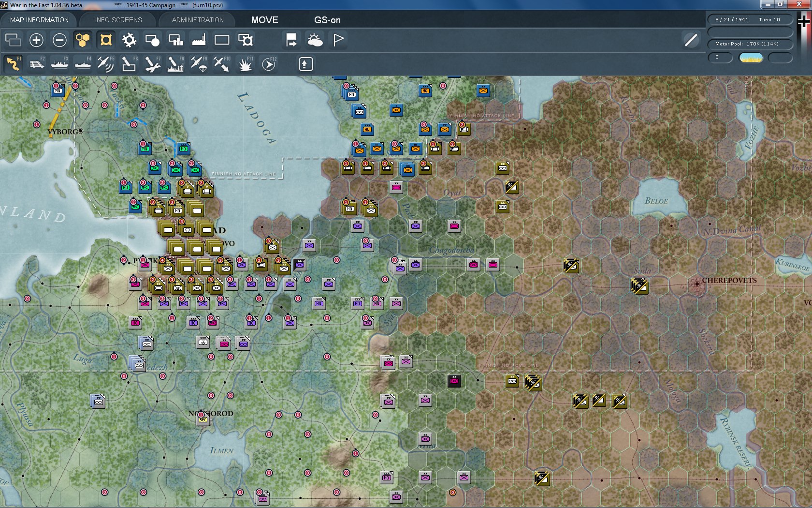Image resolution: width=812 pixels, height=508 pixels.
Task: Click the GS-on label
Action: [x=327, y=20]
